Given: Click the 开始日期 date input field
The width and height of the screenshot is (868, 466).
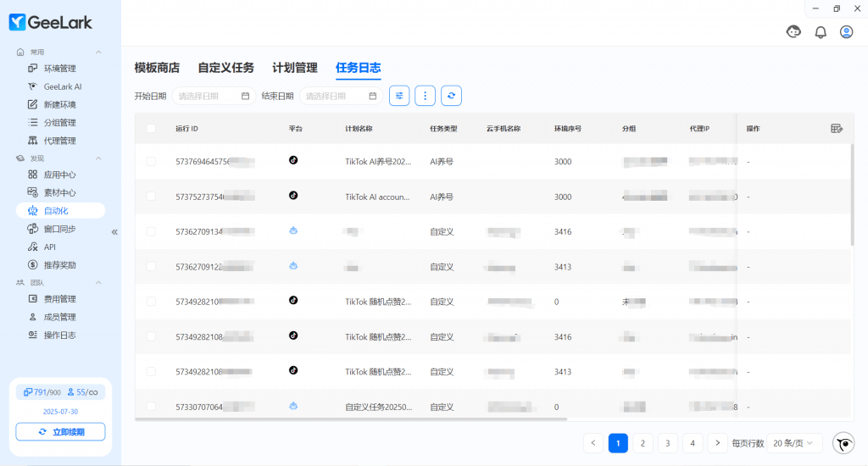Looking at the screenshot, I should coord(213,97).
